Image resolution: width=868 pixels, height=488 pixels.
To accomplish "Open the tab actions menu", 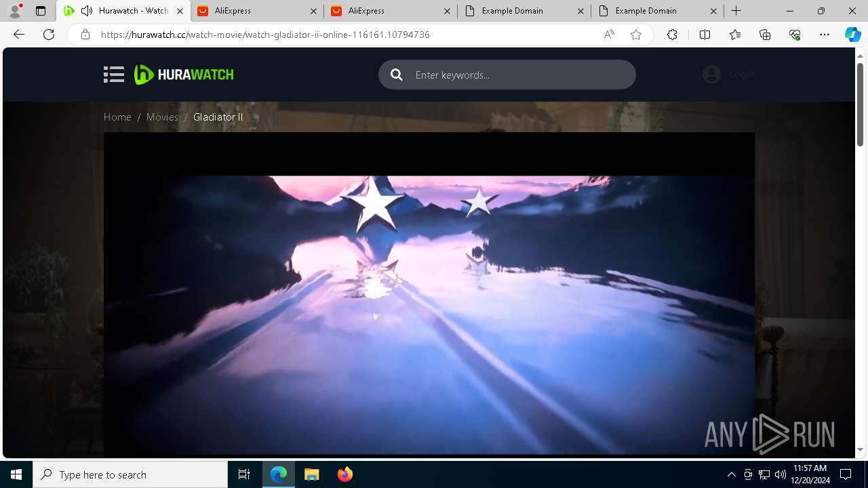I will [41, 11].
